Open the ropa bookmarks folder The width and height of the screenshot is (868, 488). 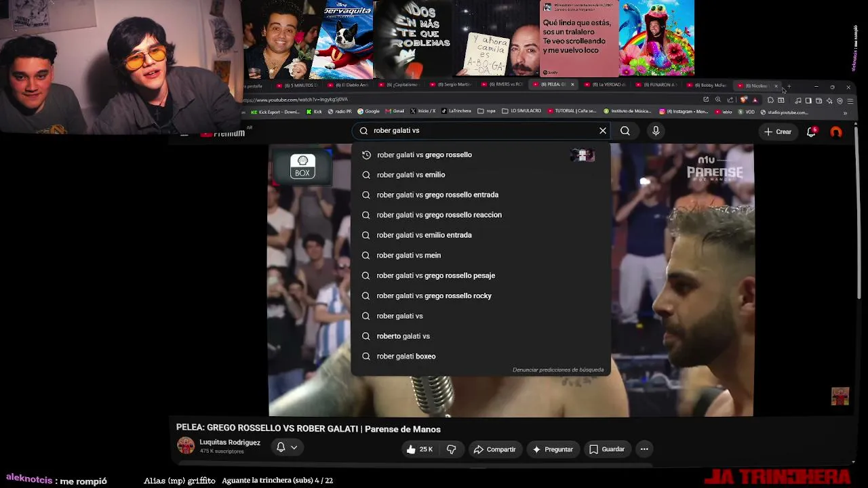[487, 111]
